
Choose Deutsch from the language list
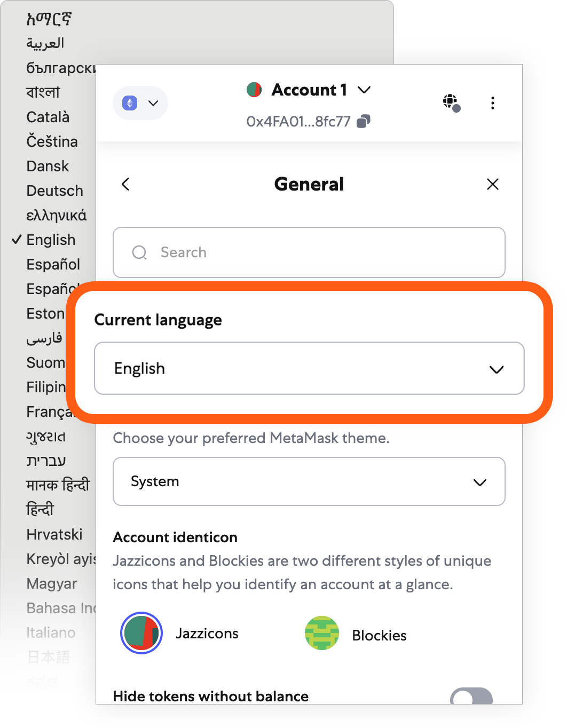click(54, 191)
